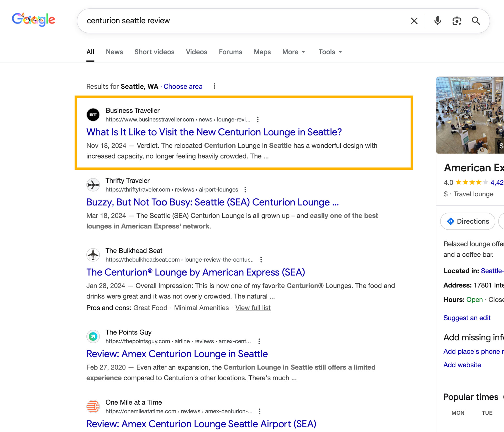Viewport: 504px width, 432px height.
Task: Click the Google holiday logo
Action: pyautogui.click(x=33, y=19)
